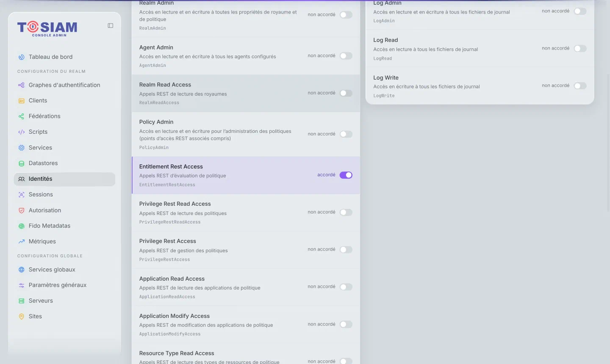Enable the Realm Admin toggle

pyautogui.click(x=346, y=15)
